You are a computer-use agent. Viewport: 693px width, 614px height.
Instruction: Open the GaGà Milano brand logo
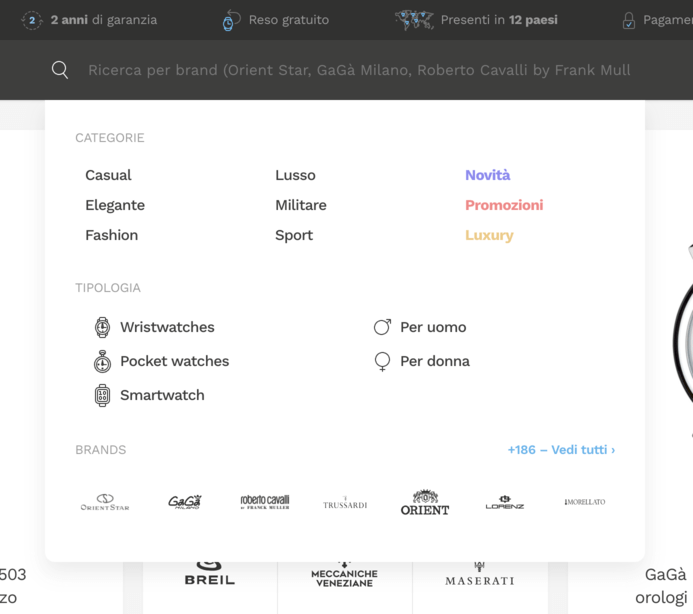[185, 502]
